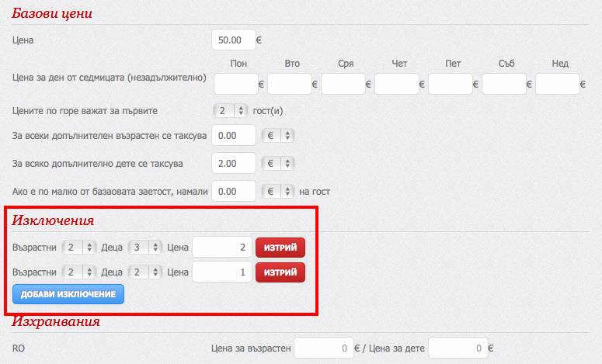
Task: Click the 'Цена за ден от седмицата' label
Action: [109, 78]
